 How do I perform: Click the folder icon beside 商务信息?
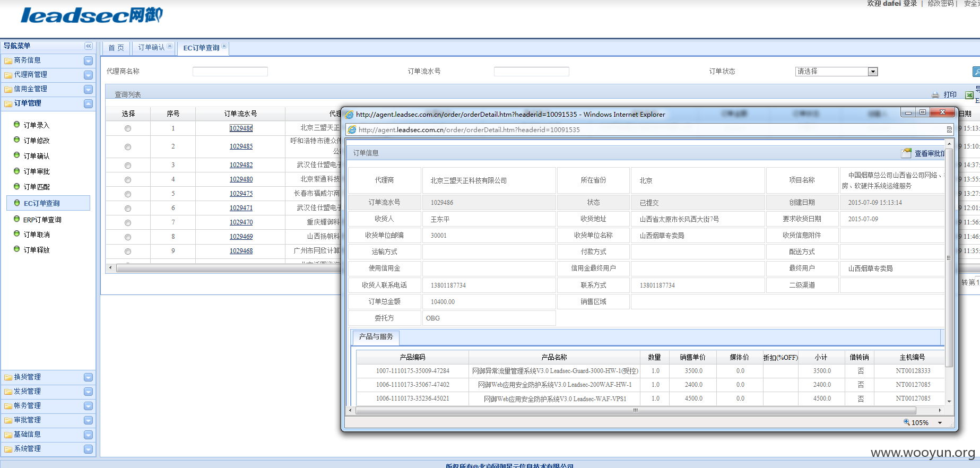tap(8, 60)
